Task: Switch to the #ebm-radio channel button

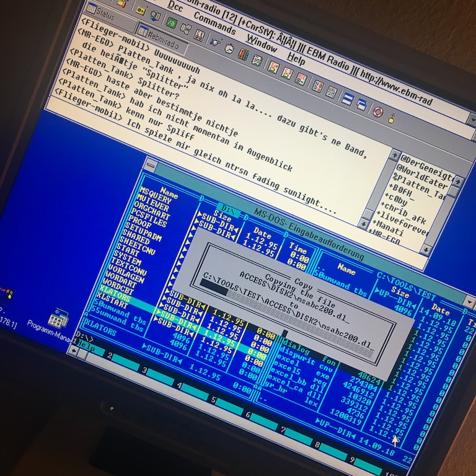Action: coord(161,39)
